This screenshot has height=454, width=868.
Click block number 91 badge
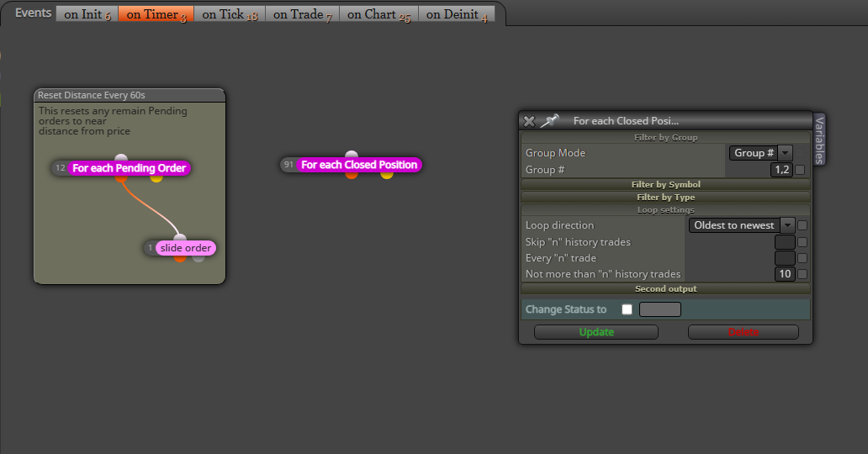[288, 165]
